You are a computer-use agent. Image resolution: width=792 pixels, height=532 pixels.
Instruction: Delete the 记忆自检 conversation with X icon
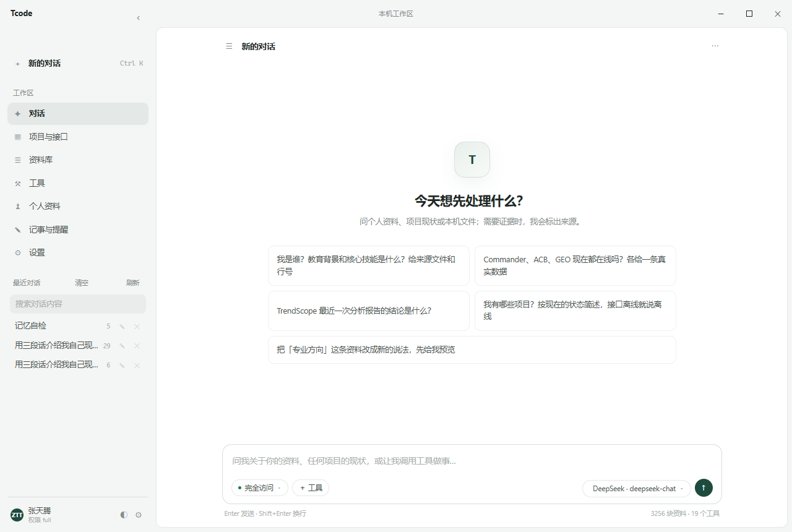tap(137, 326)
